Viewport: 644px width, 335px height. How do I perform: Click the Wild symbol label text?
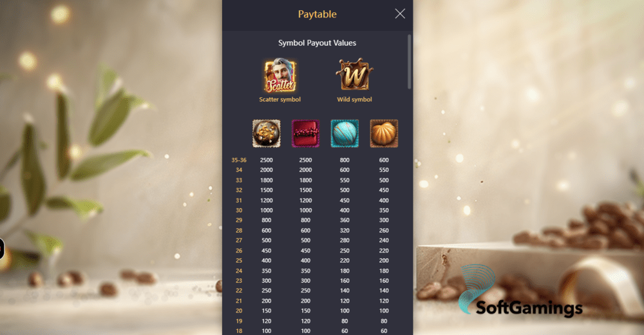(x=354, y=99)
